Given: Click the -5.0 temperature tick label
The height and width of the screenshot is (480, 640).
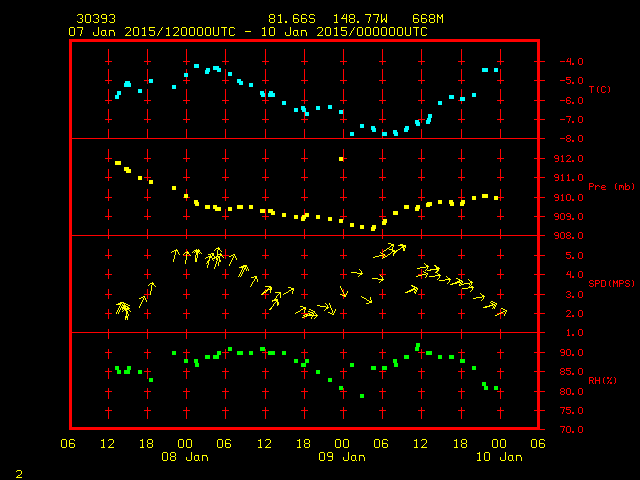Looking at the screenshot, I should pos(571,81).
